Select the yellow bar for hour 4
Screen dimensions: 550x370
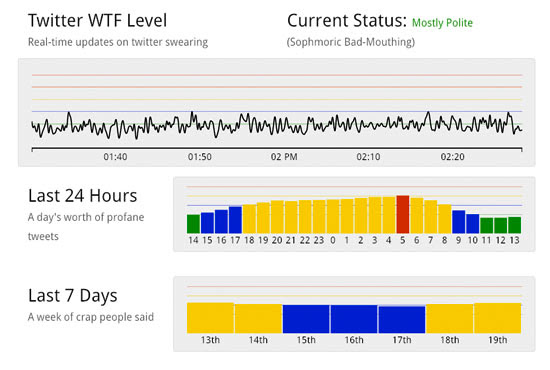389,215
